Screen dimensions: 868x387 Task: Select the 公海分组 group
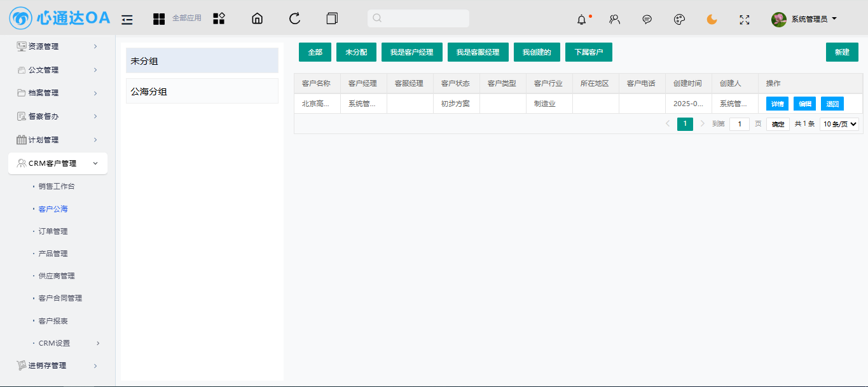point(202,92)
